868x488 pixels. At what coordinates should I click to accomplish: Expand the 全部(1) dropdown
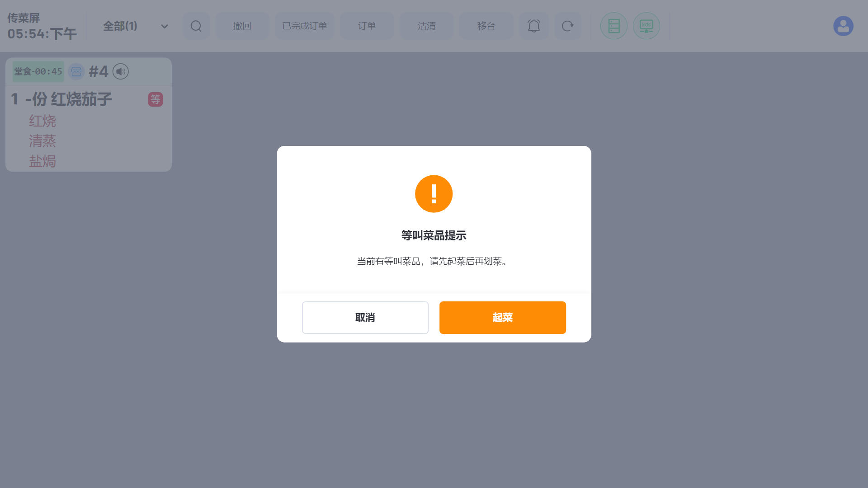pyautogui.click(x=136, y=26)
